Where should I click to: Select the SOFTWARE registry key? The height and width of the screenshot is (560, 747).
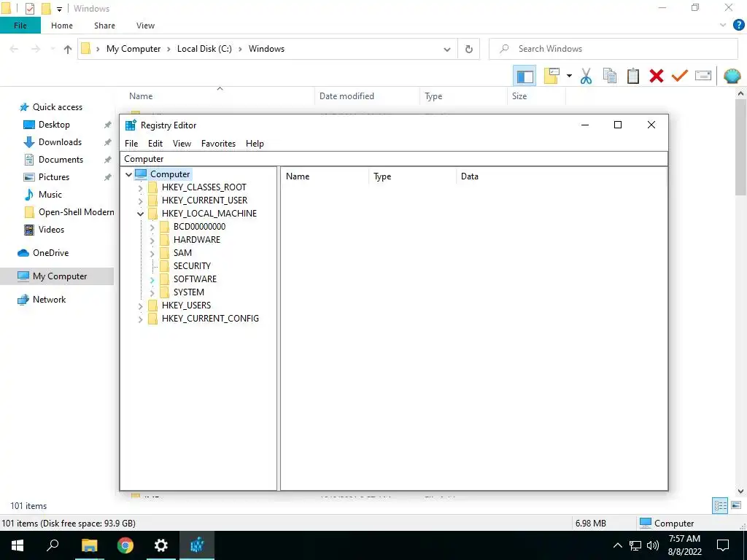pyautogui.click(x=195, y=279)
